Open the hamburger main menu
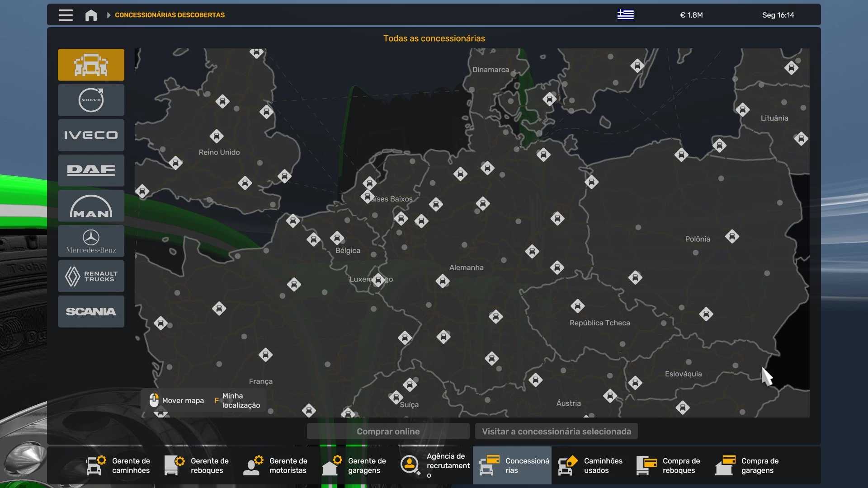 click(66, 15)
